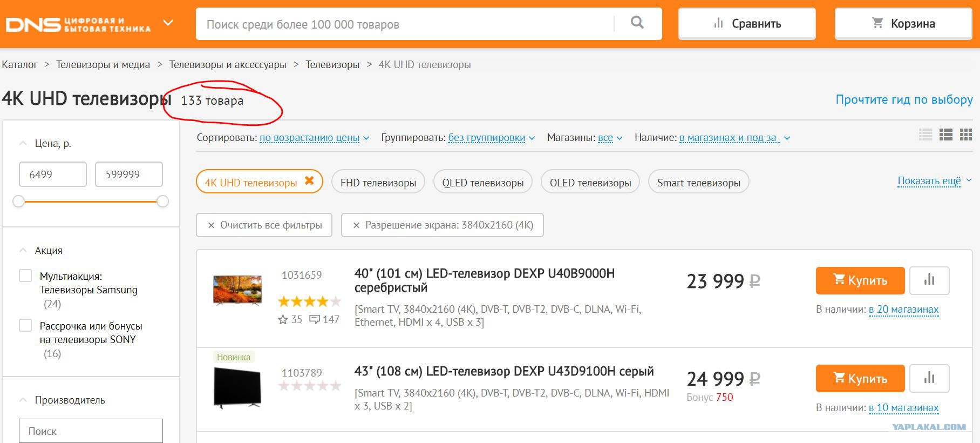Go to Телевизоры и медиа breadcrumb
The width and height of the screenshot is (980, 443).
(103, 65)
